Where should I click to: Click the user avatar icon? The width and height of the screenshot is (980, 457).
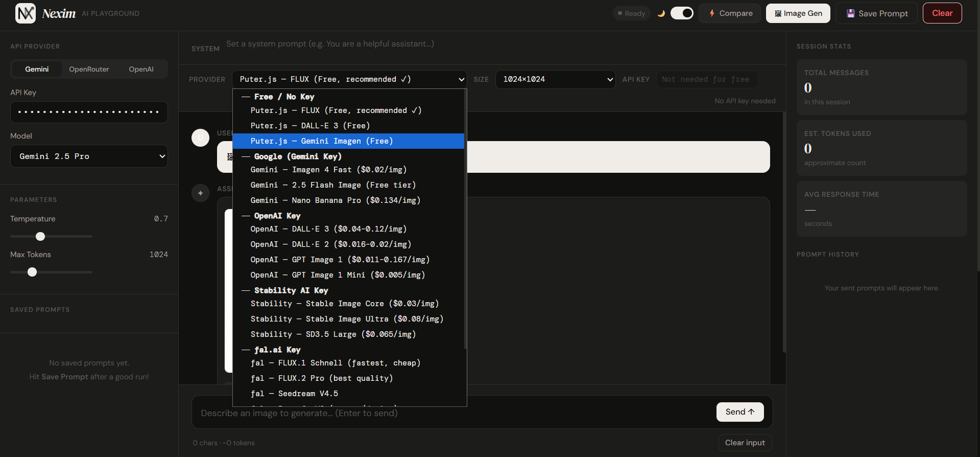200,138
